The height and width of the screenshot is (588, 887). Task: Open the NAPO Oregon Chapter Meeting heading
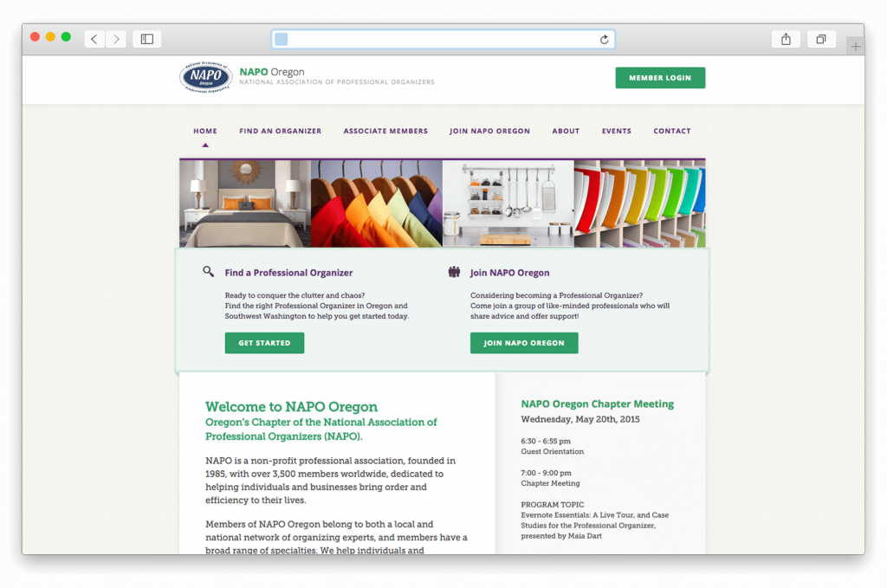pyautogui.click(x=597, y=404)
